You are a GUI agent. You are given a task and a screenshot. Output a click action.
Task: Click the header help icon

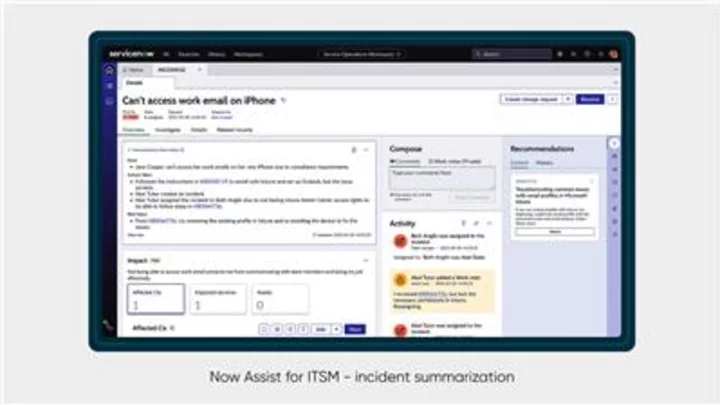(587, 54)
